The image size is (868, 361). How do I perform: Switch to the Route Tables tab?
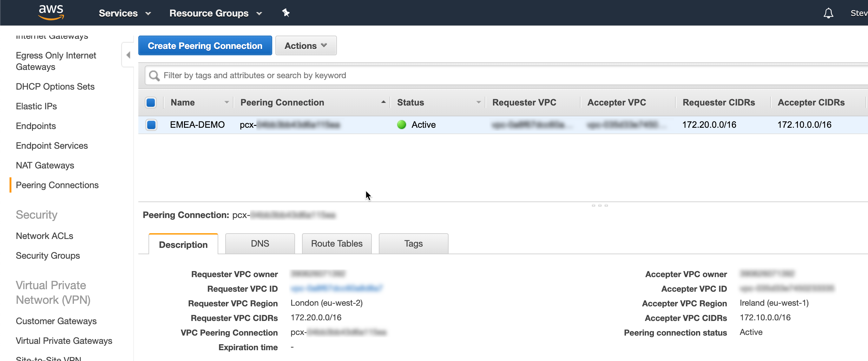pyautogui.click(x=336, y=243)
